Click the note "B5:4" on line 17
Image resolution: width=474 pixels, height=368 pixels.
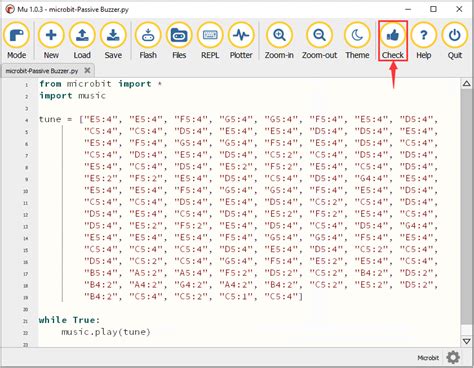101,273
